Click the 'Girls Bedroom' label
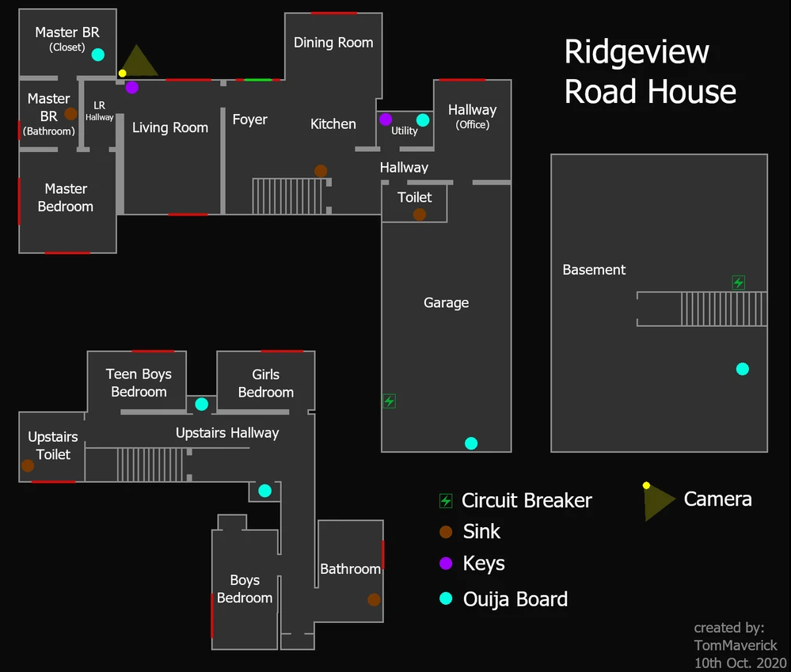 click(x=266, y=383)
